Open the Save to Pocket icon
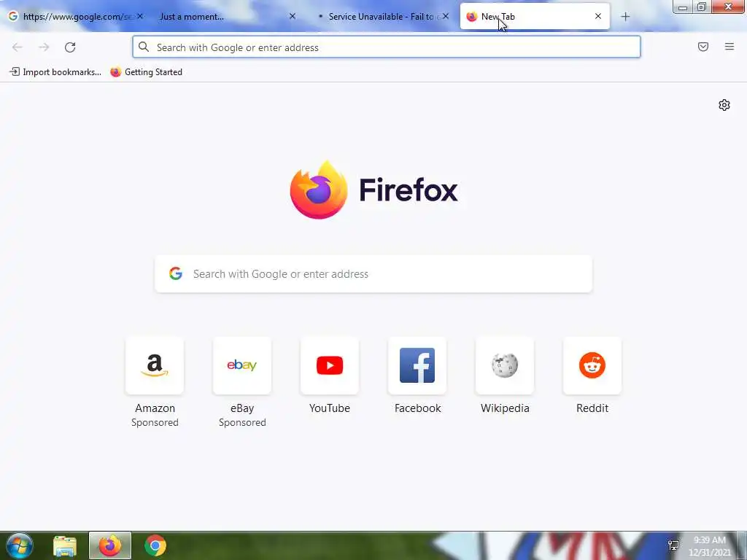 703,47
